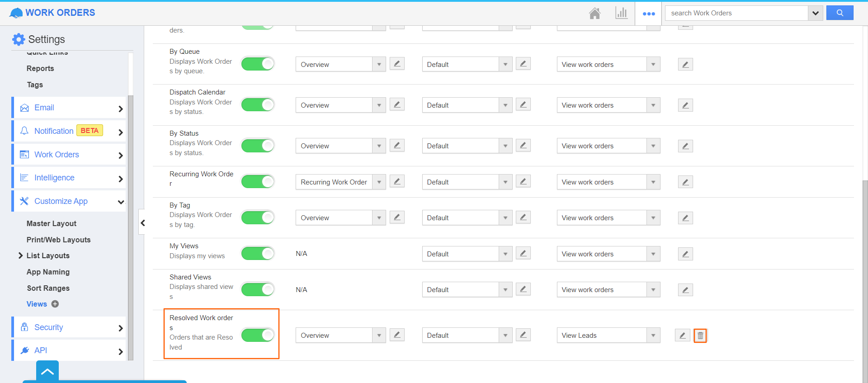Screen dimensions: 868x383
Task: Open Shared Views Default dropdown
Action: (x=467, y=289)
